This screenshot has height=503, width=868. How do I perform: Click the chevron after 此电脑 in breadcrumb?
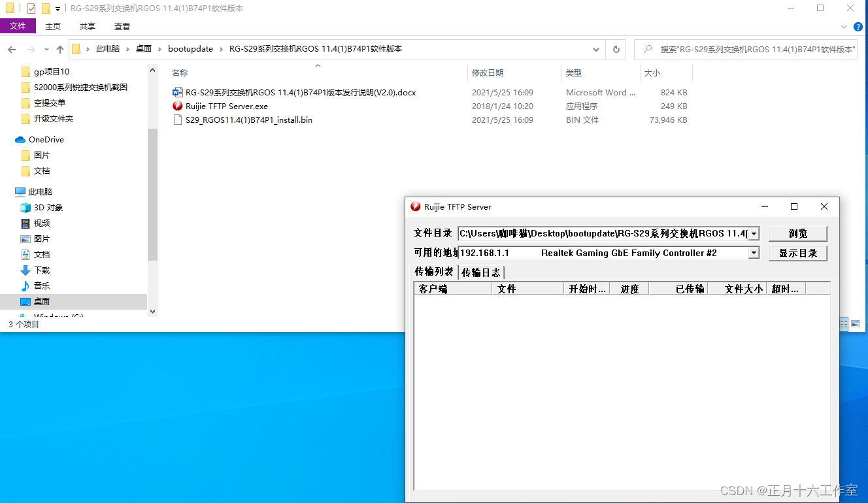click(x=127, y=49)
